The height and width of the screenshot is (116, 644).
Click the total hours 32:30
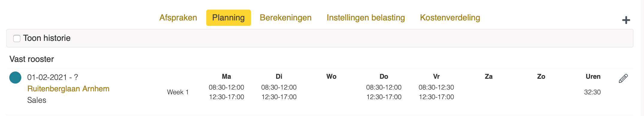592,92
